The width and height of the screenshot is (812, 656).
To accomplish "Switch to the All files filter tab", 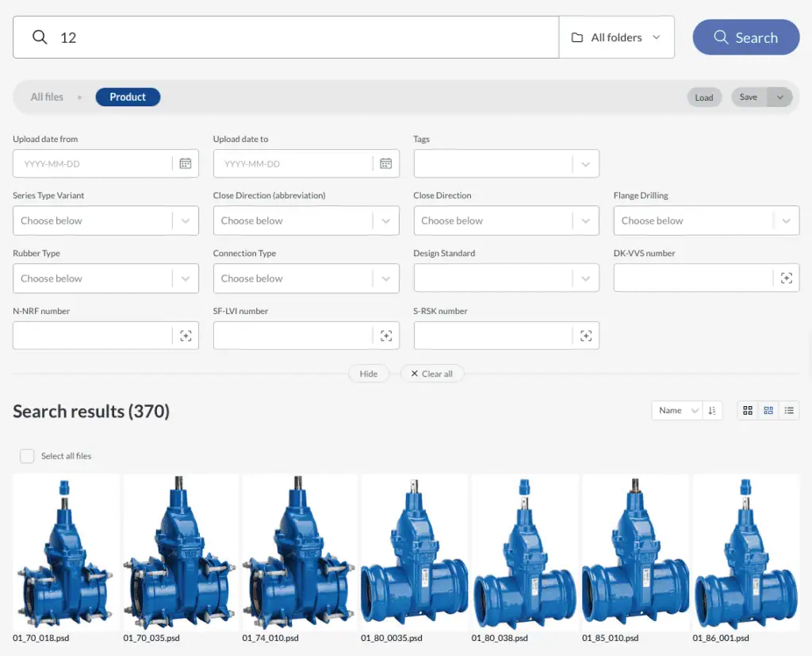I will pos(47,97).
